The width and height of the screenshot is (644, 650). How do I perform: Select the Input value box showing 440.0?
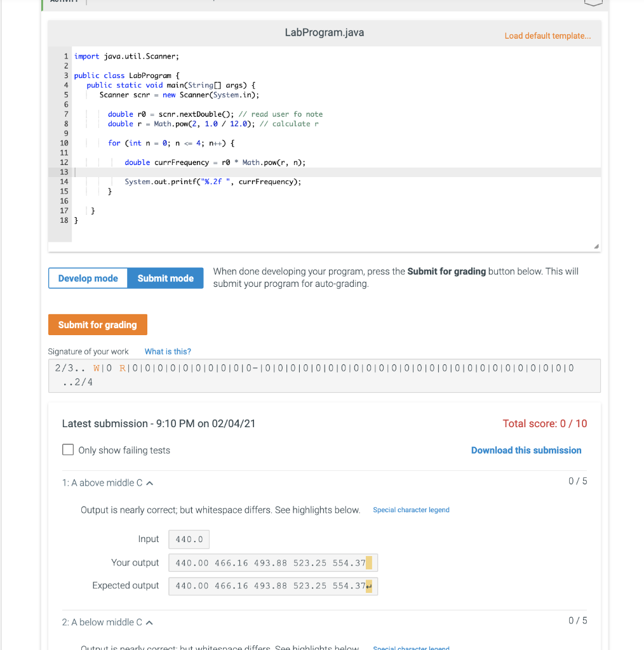(x=189, y=538)
